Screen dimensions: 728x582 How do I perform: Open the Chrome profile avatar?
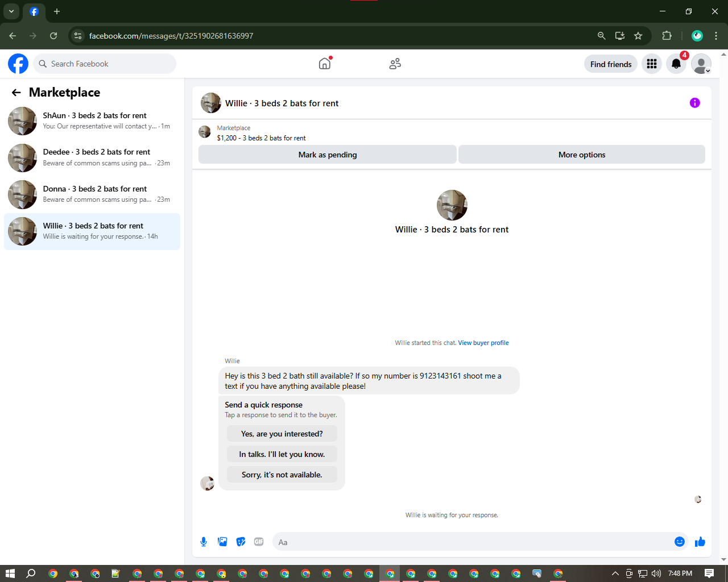pos(697,36)
